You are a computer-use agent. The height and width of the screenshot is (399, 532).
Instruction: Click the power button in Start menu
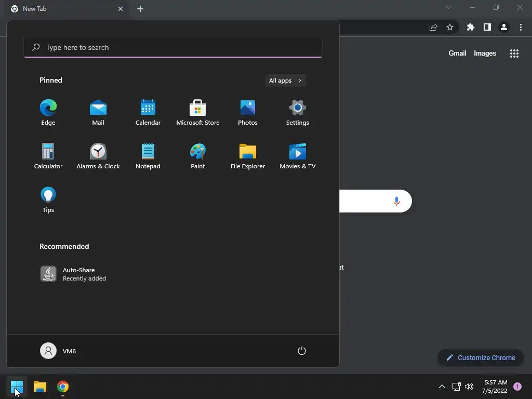pyautogui.click(x=302, y=351)
